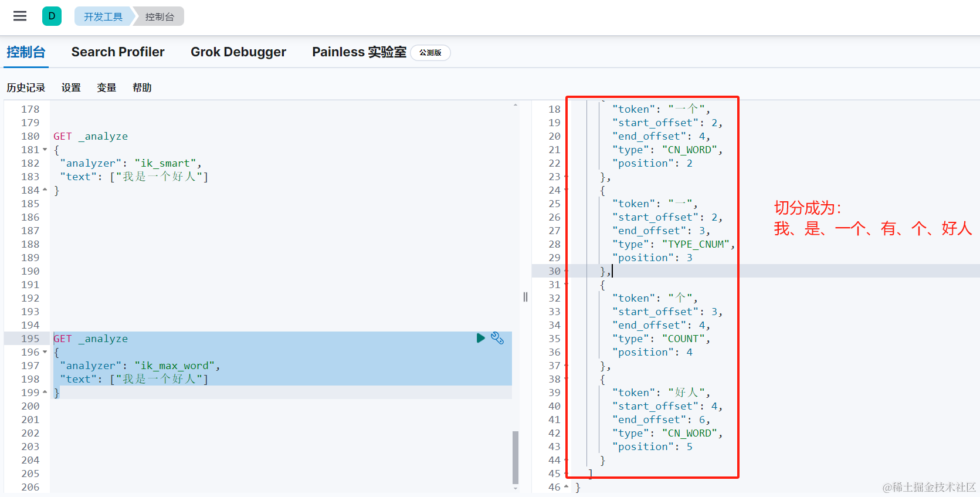This screenshot has height=497, width=980.
Task: Toggle the fold arrow at output line 46
Action: 566,486
